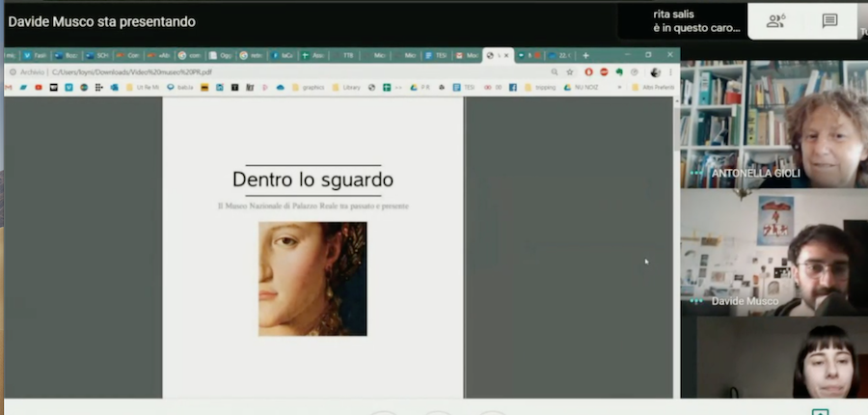Select Antonella Gioli's video tile
The height and width of the screenshot is (415, 868).
point(773,124)
